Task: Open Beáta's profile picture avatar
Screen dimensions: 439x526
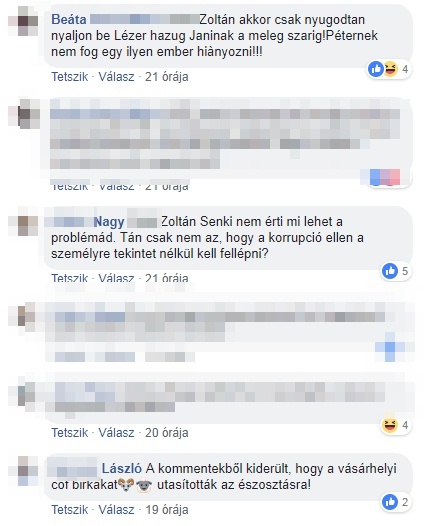Action: point(23,21)
